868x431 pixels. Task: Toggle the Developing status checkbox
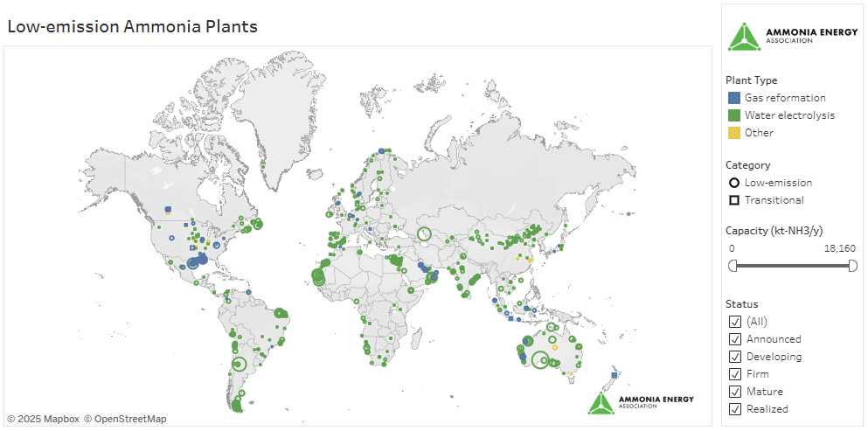tap(735, 356)
